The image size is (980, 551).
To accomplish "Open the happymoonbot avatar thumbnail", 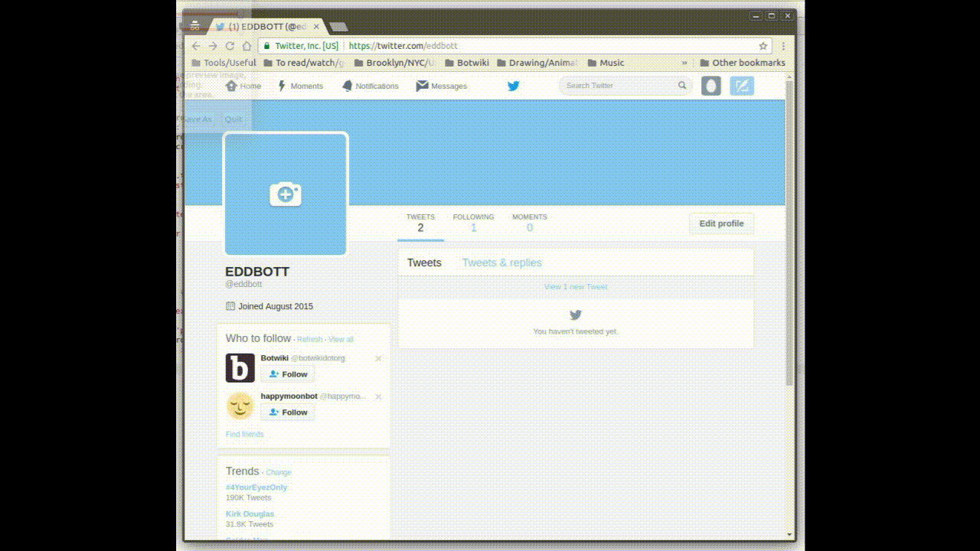I will (240, 406).
